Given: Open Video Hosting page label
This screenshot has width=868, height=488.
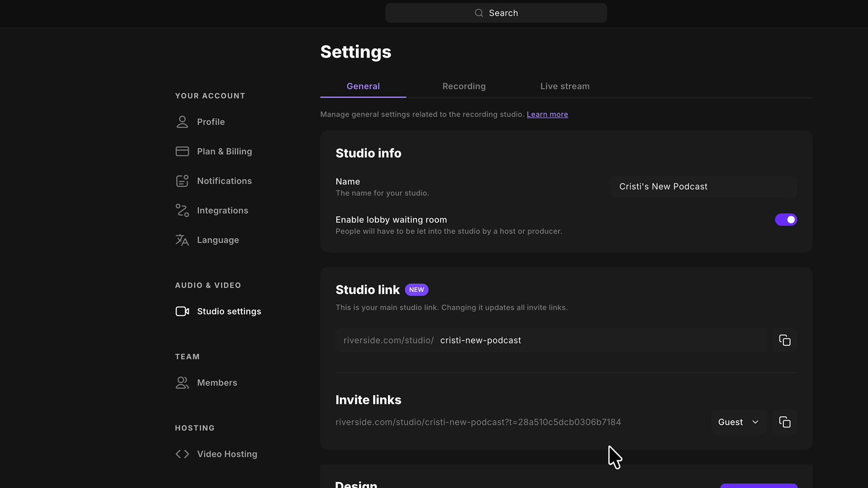Looking at the screenshot, I should [x=227, y=454].
